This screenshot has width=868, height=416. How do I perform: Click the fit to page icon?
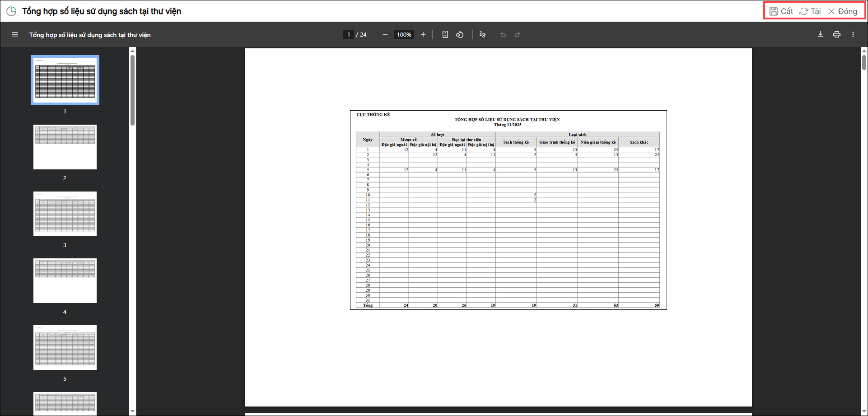click(445, 35)
